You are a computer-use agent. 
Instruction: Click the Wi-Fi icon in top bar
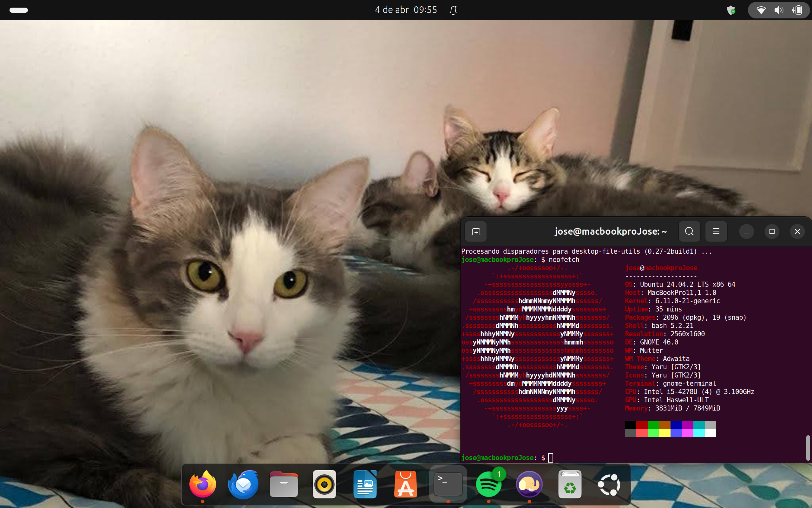click(x=761, y=10)
